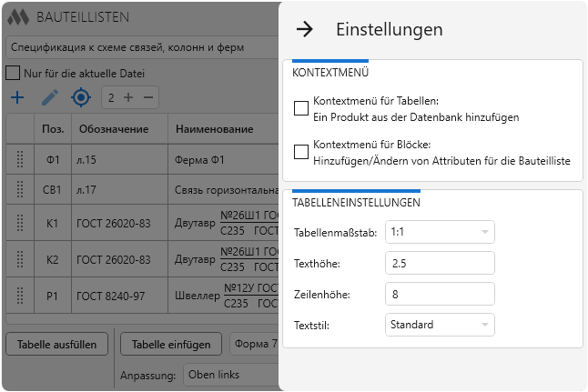Open the Textstil dropdown
This screenshot has width=588, height=392.
point(440,325)
